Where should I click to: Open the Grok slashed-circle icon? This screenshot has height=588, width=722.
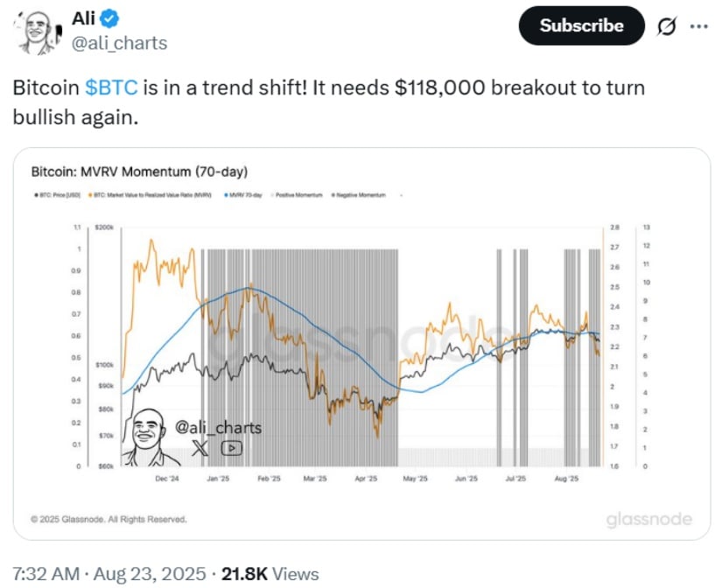[x=666, y=26]
